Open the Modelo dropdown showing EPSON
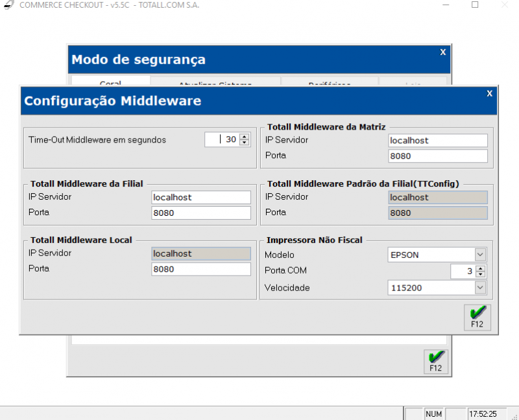 click(x=480, y=255)
